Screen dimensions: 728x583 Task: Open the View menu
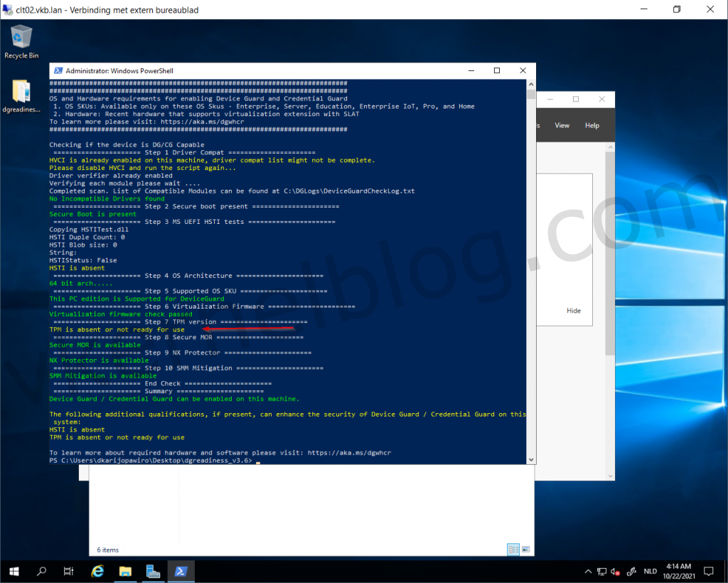point(562,125)
